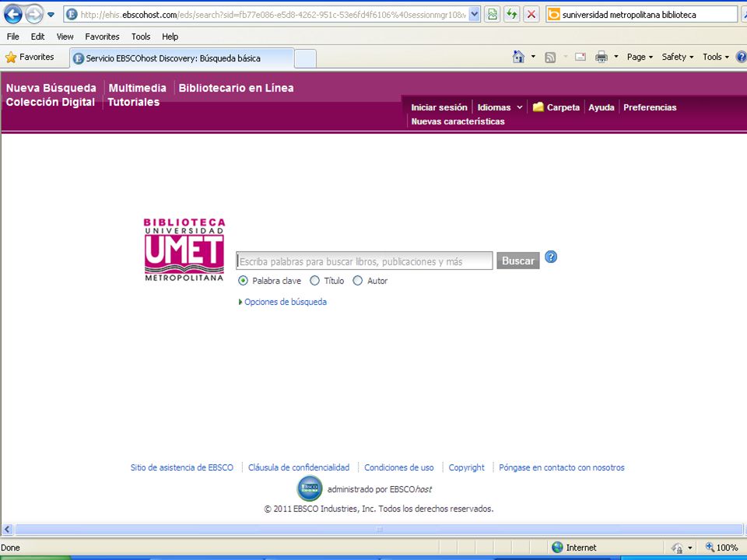Open the File menu
The image size is (747, 560).
pos(13,37)
